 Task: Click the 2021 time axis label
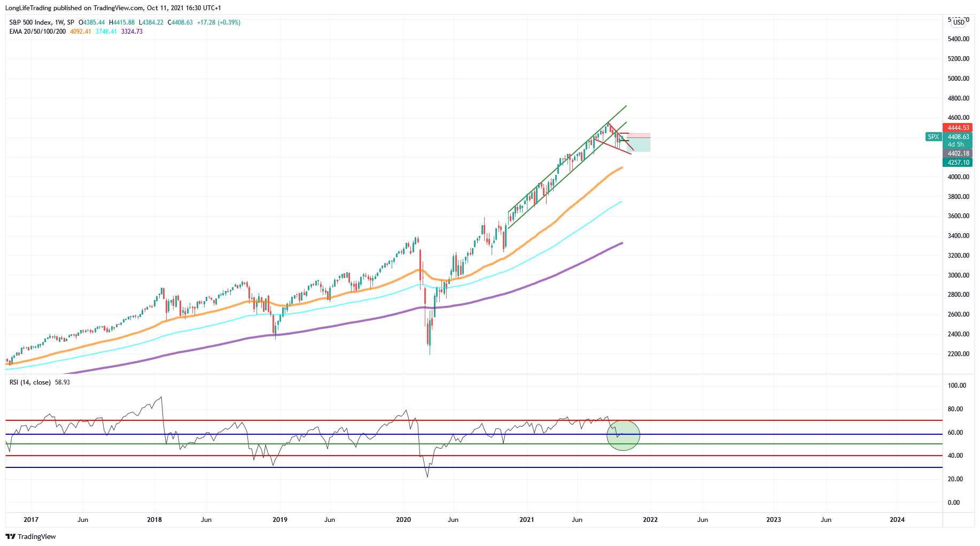(527, 520)
